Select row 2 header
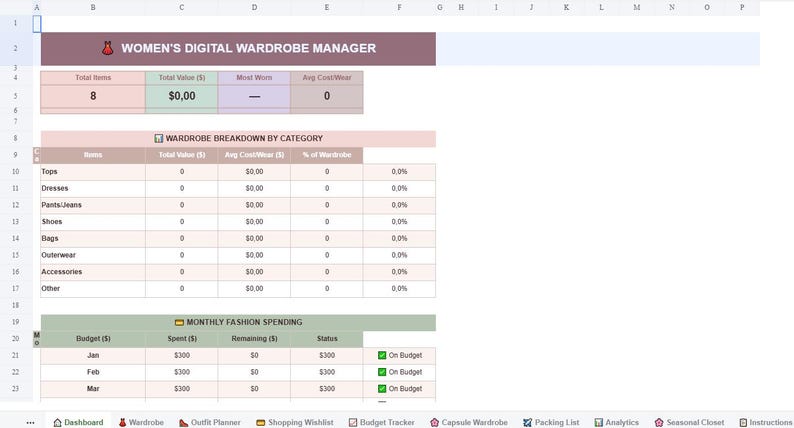Image resolution: width=794 pixels, height=428 pixels. [16, 48]
